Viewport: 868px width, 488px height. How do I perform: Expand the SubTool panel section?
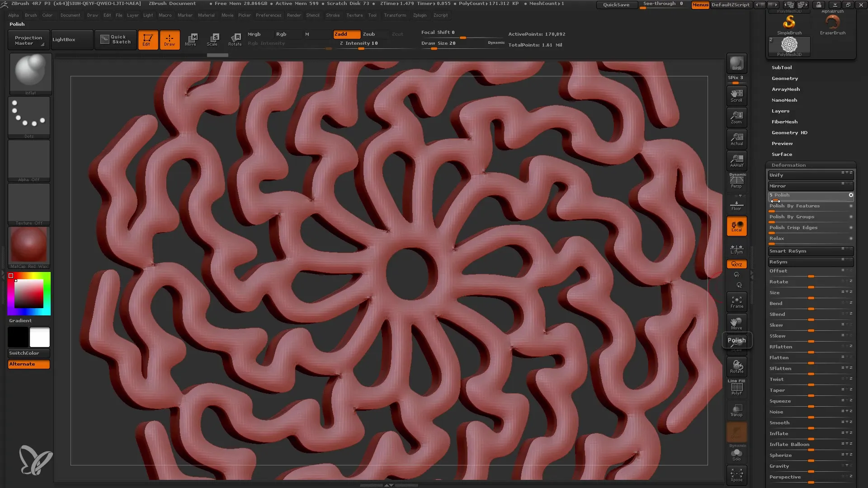(x=782, y=67)
